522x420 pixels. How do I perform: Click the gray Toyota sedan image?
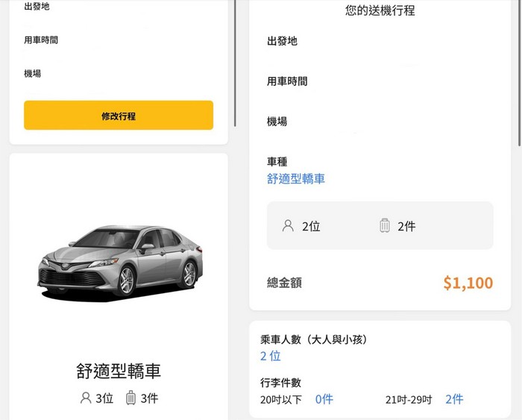click(x=119, y=260)
